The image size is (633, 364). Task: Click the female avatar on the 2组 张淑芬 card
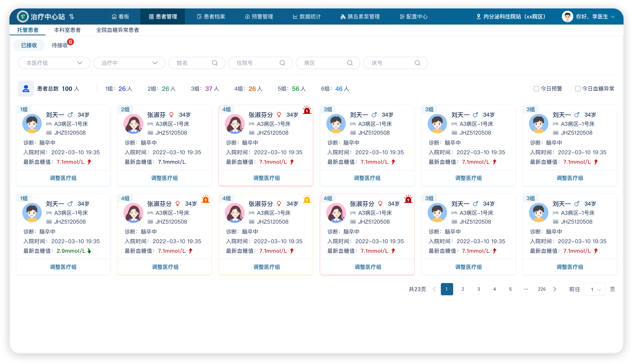pos(133,124)
